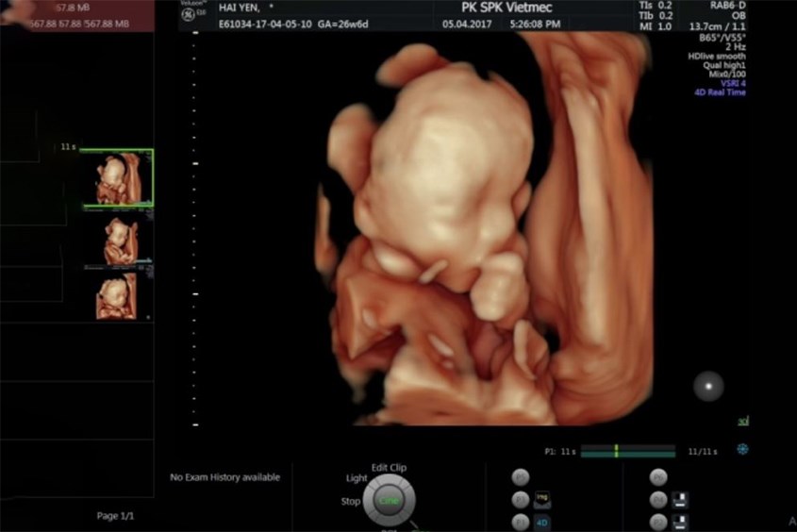Click the 2 Hz frame rate value
This screenshot has height=532, width=797.
pyautogui.click(x=736, y=47)
